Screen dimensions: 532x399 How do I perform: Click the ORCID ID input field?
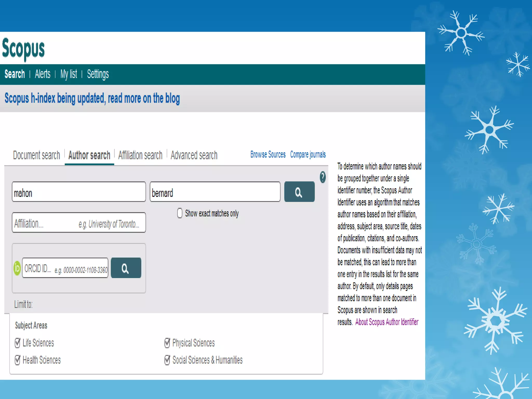[65, 268]
